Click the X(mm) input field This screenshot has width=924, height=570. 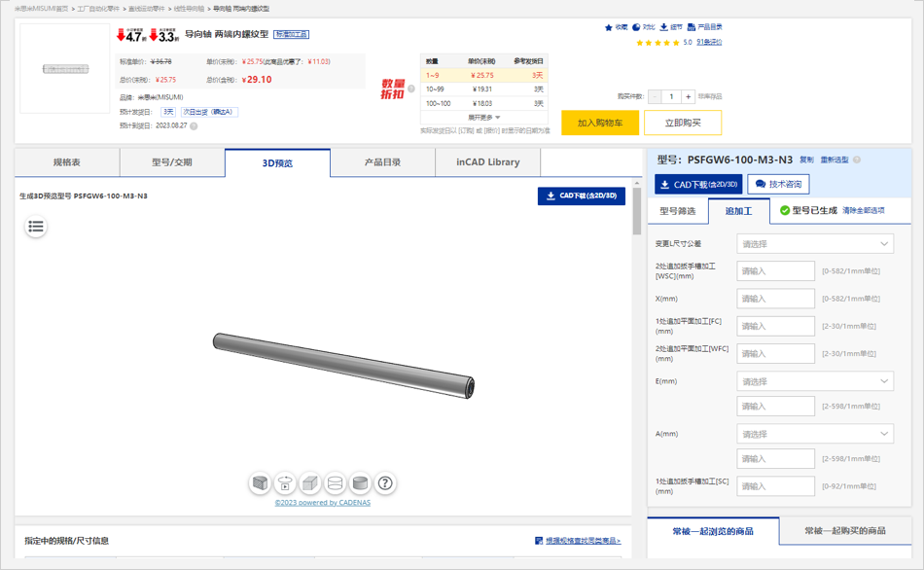[x=775, y=299]
